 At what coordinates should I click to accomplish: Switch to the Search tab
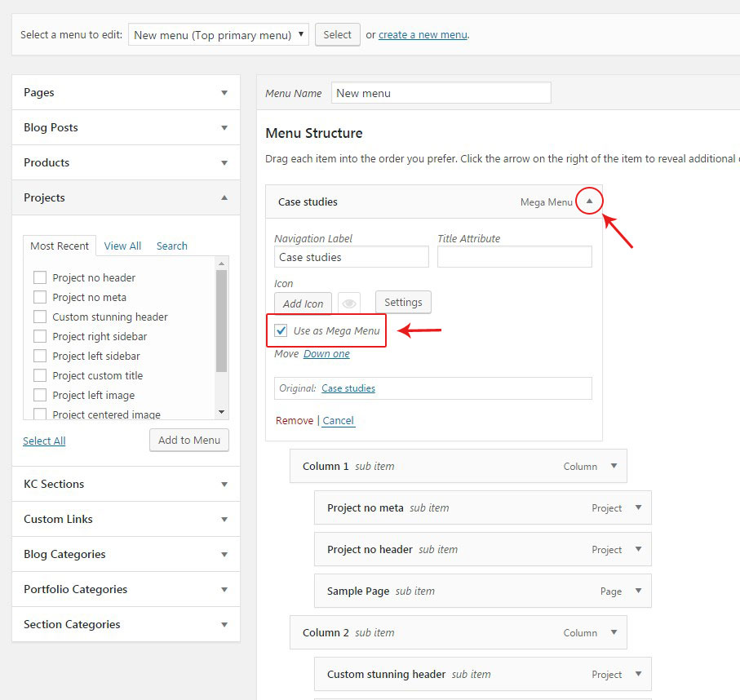click(x=171, y=246)
